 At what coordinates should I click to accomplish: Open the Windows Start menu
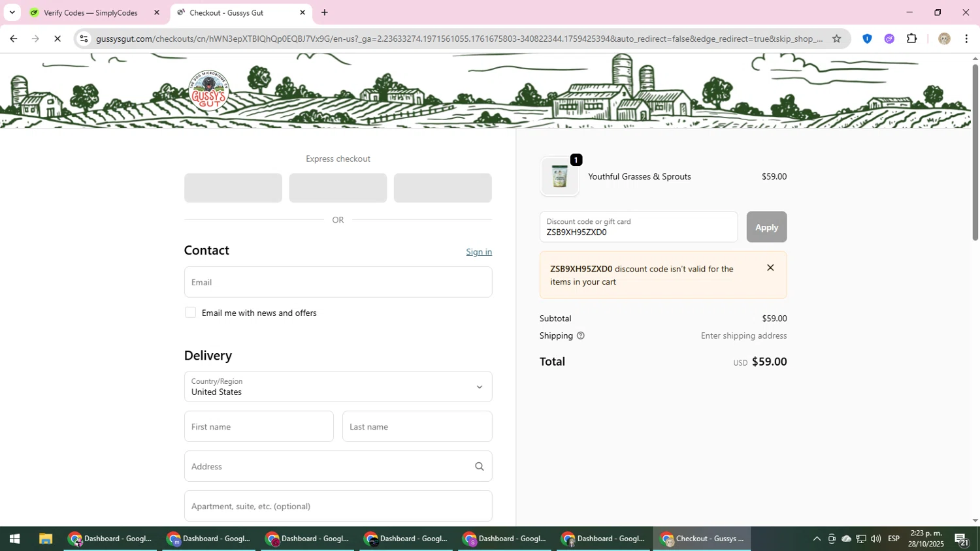tap(14, 539)
